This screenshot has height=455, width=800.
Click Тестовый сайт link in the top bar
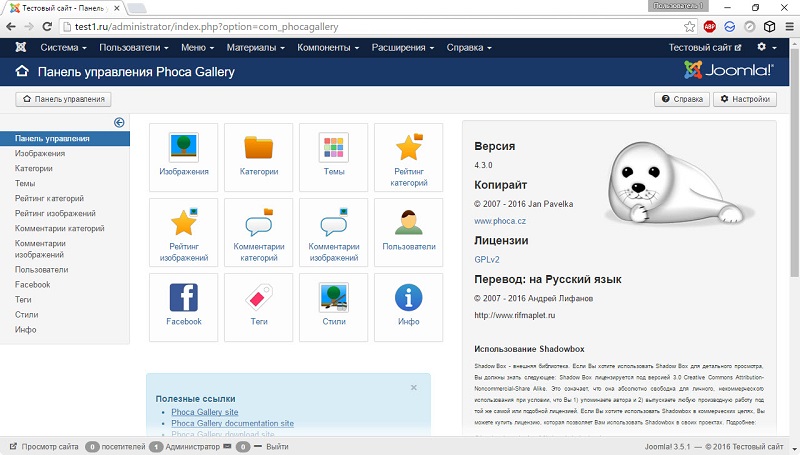click(705, 47)
